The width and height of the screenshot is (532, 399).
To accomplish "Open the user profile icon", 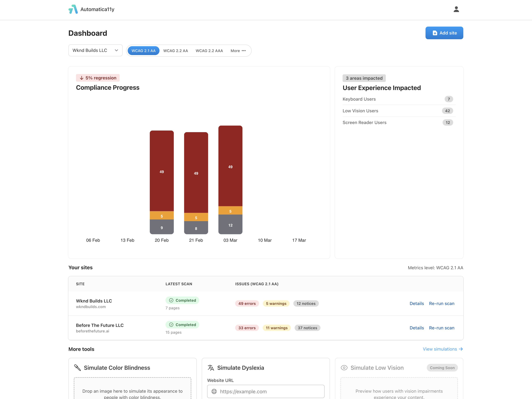I will point(456,9).
